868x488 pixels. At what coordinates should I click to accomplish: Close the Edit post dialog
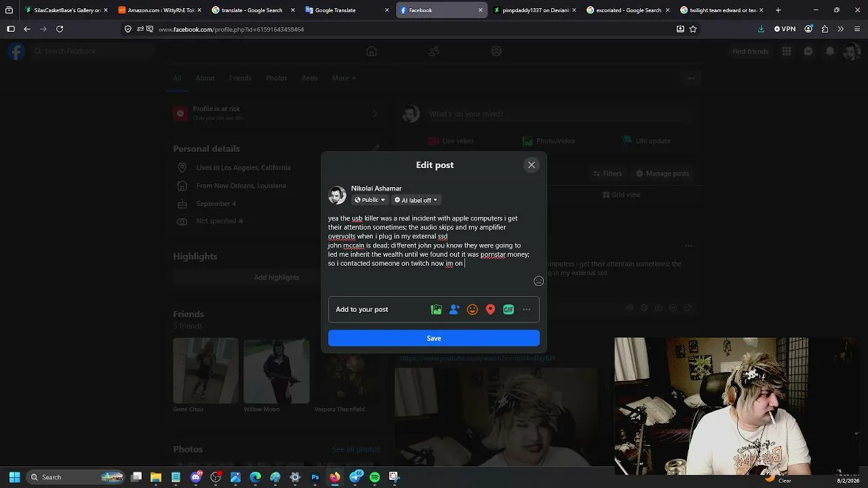[532, 165]
